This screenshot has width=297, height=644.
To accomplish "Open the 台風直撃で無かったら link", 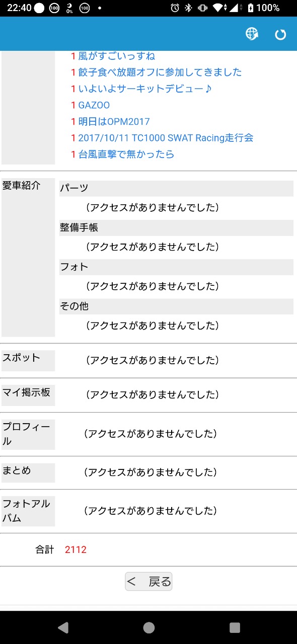I will click(126, 154).
